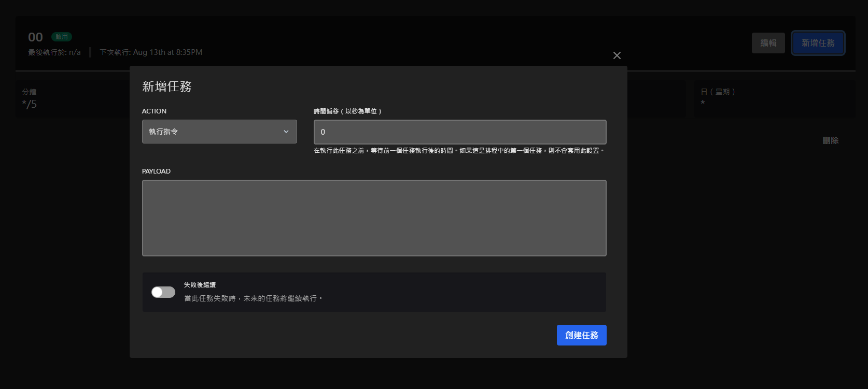Open the ACTION dropdown showing 執行指令

tap(219, 132)
